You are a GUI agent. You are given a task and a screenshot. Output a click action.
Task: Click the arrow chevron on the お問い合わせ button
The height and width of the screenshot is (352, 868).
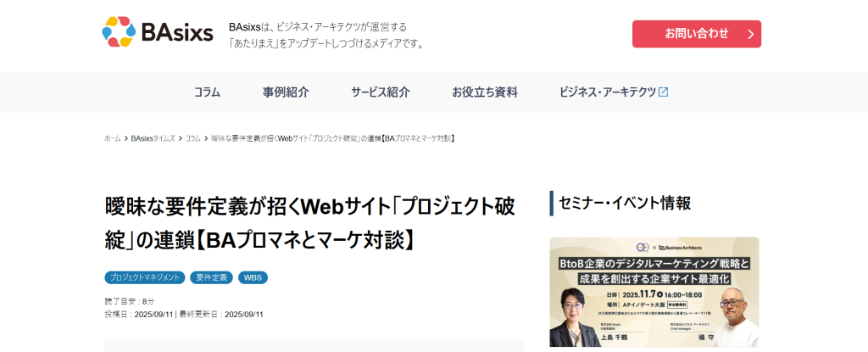[x=751, y=35]
